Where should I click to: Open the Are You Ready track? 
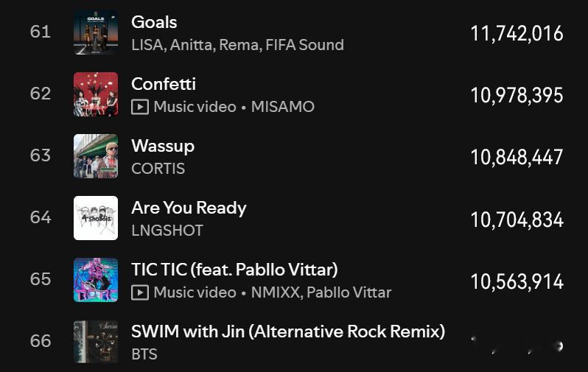click(x=189, y=208)
